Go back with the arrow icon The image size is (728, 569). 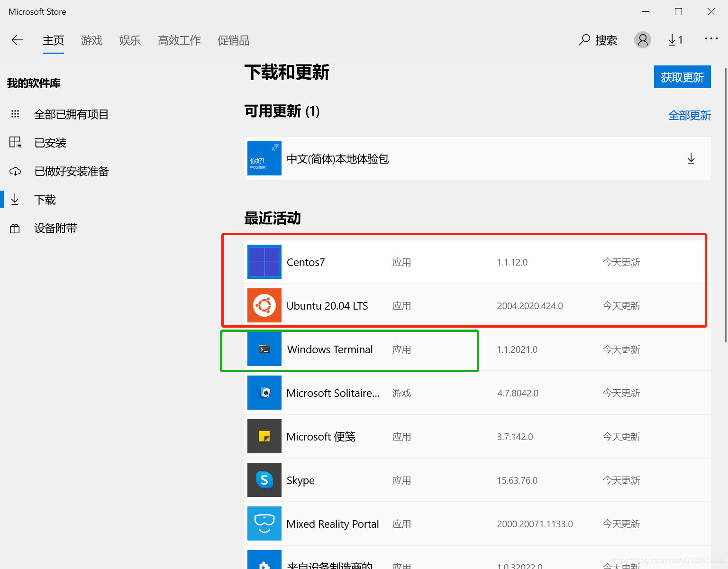pos(17,40)
